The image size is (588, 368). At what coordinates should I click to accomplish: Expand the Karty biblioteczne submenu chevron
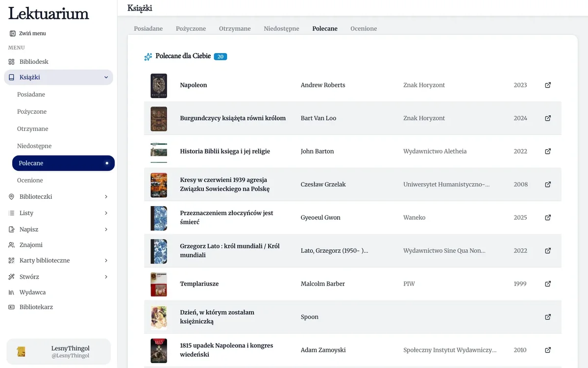106,261
